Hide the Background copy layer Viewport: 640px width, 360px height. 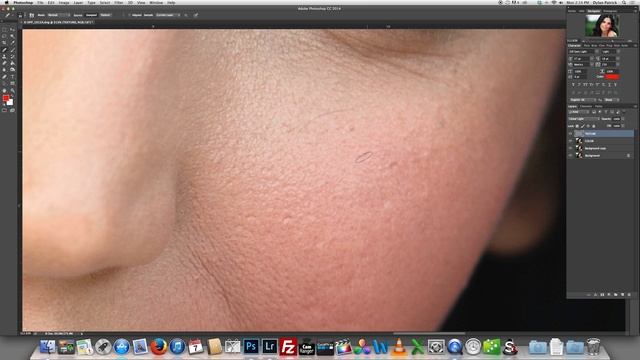click(570, 148)
